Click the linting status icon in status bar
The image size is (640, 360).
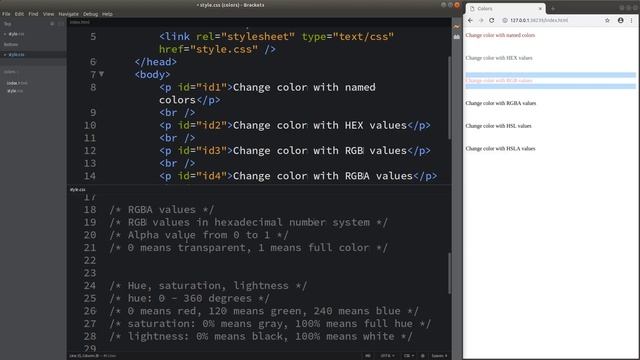pyautogui.click(x=422, y=356)
